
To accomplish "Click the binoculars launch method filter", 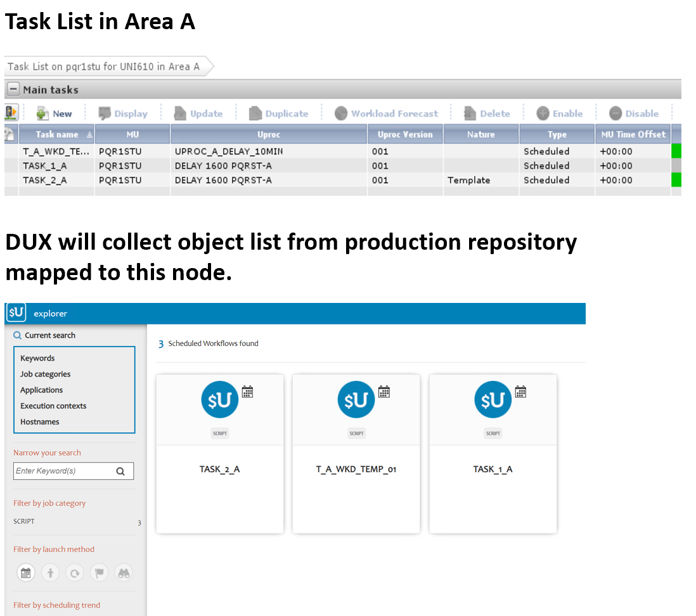I will click(x=124, y=573).
